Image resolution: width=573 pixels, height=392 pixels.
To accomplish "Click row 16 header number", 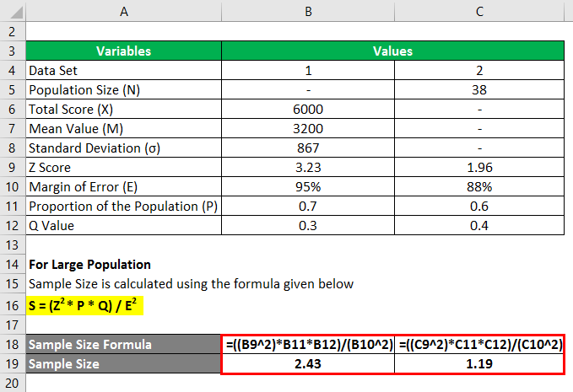I will point(13,303).
